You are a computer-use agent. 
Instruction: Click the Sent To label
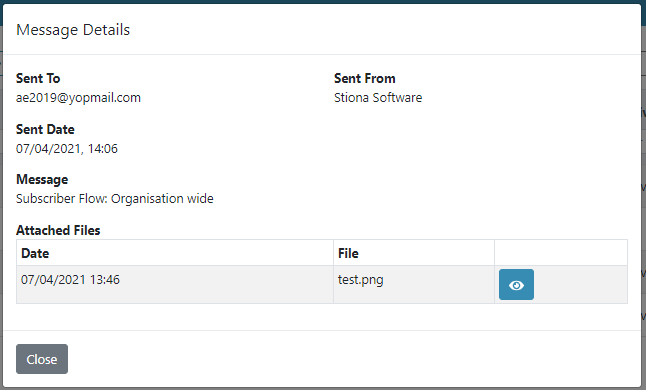tap(38, 78)
